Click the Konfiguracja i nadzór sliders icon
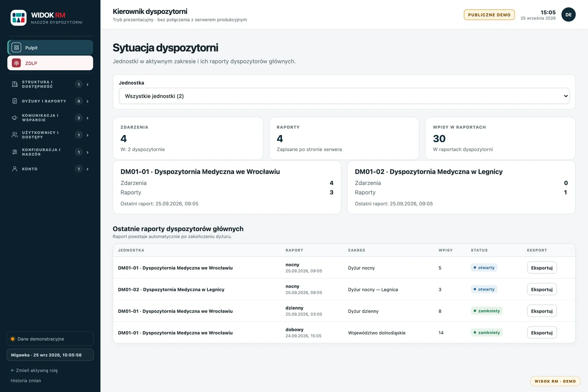588x392 pixels. (x=15, y=152)
